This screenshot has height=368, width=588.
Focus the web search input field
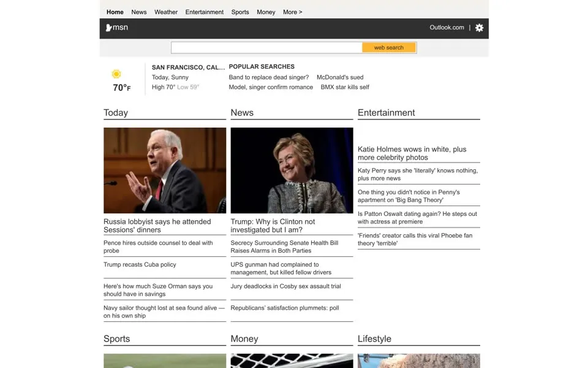266,48
